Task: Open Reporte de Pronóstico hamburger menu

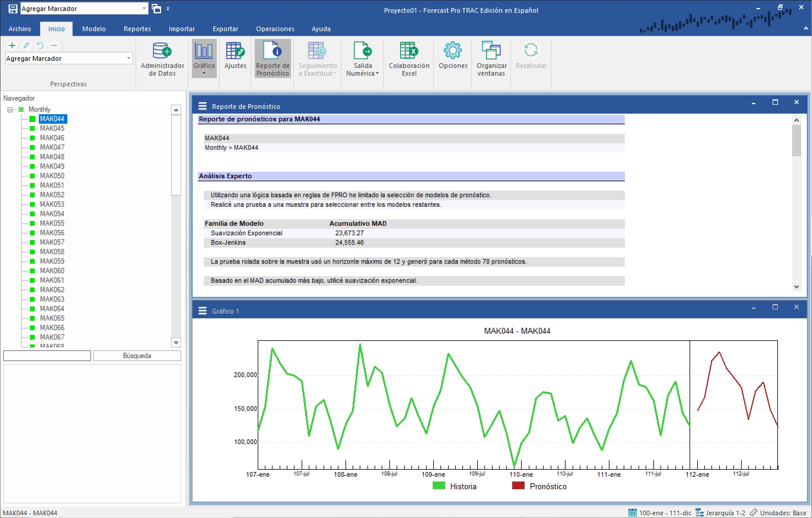Action: [202, 106]
